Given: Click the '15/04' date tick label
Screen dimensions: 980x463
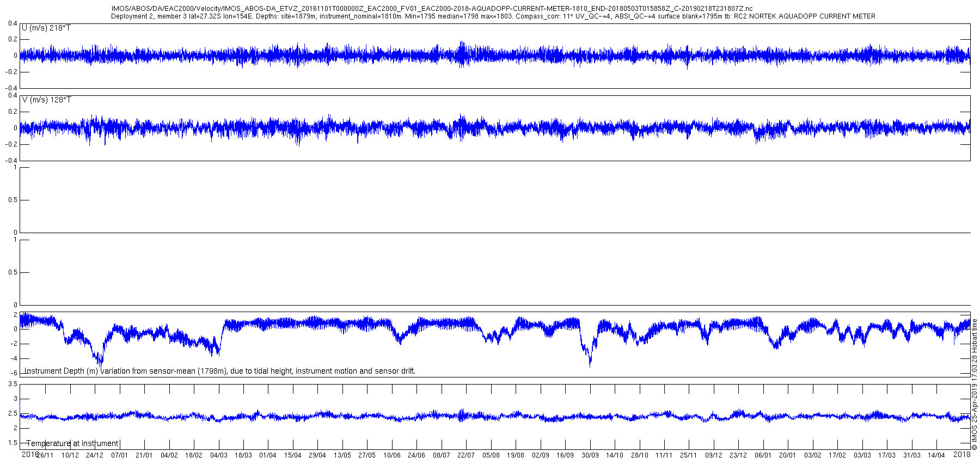Looking at the screenshot, I should coord(293,455).
